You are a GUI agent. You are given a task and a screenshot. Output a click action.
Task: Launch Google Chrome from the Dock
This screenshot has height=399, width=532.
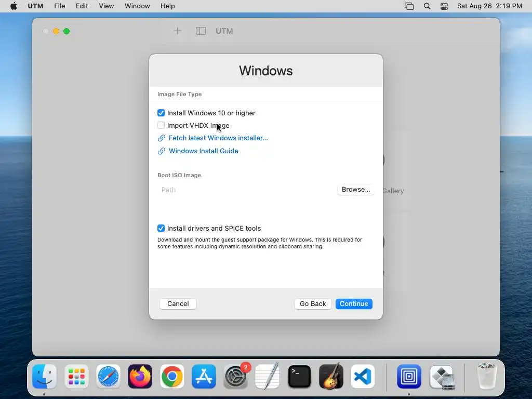172,376
